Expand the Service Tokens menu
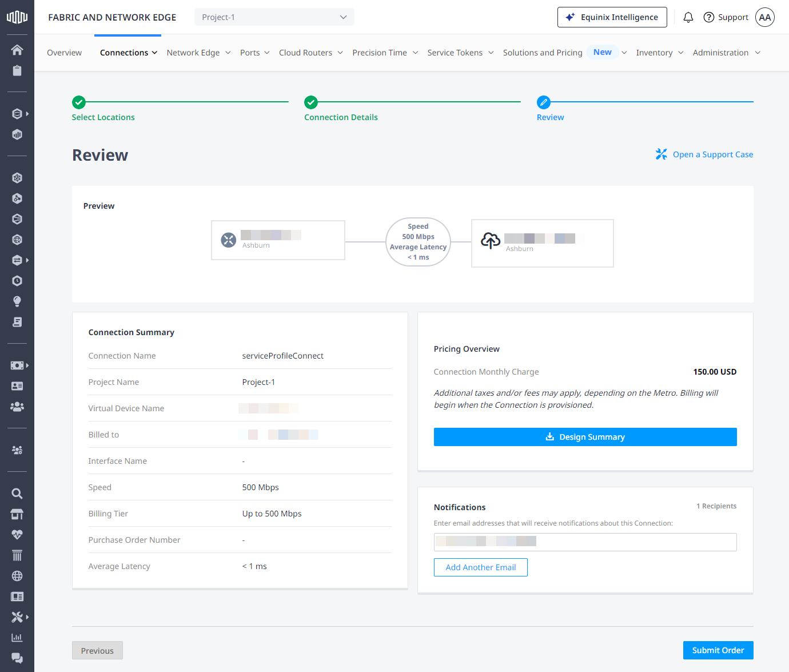This screenshot has width=789, height=672. [x=461, y=53]
